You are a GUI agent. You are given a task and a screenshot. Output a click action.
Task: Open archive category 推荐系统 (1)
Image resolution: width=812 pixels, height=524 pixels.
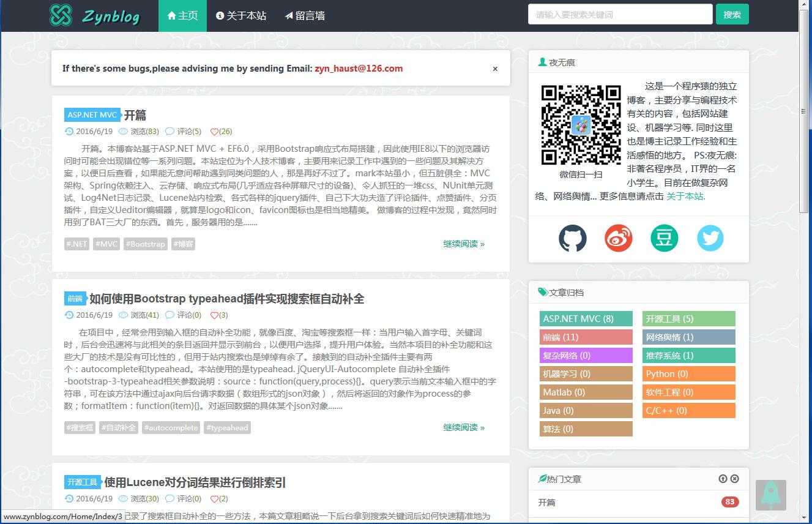(689, 356)
